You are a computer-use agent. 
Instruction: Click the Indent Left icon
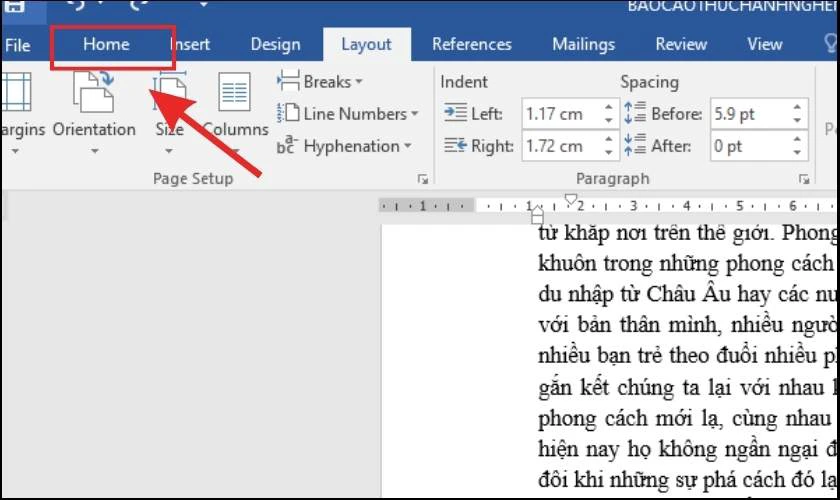[x=455, y=113]
